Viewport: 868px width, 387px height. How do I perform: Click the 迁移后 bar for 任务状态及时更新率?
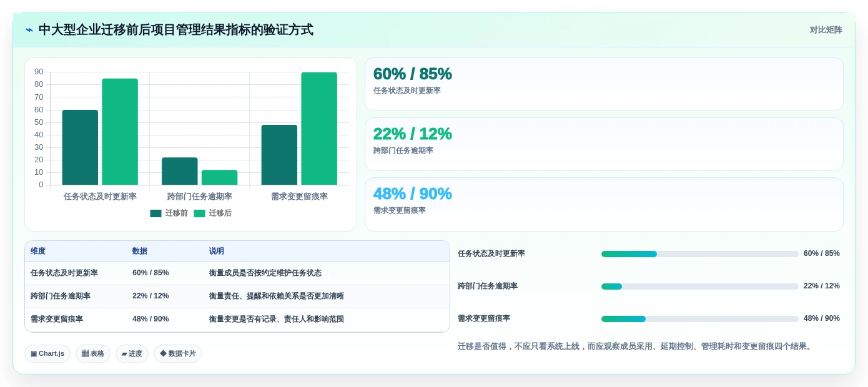pos(120,132)
